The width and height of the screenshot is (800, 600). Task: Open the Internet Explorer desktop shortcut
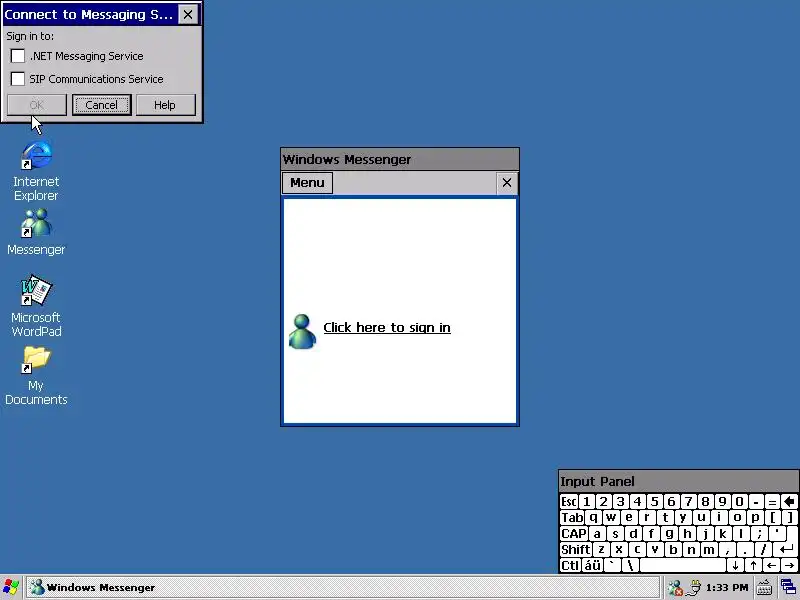36,171
